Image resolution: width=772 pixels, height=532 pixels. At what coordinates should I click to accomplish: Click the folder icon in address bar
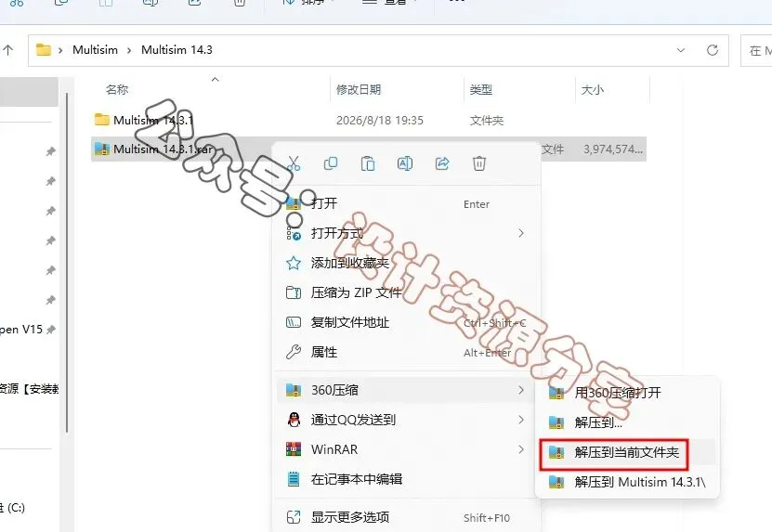pyautogui.click(x=44, y=50)
